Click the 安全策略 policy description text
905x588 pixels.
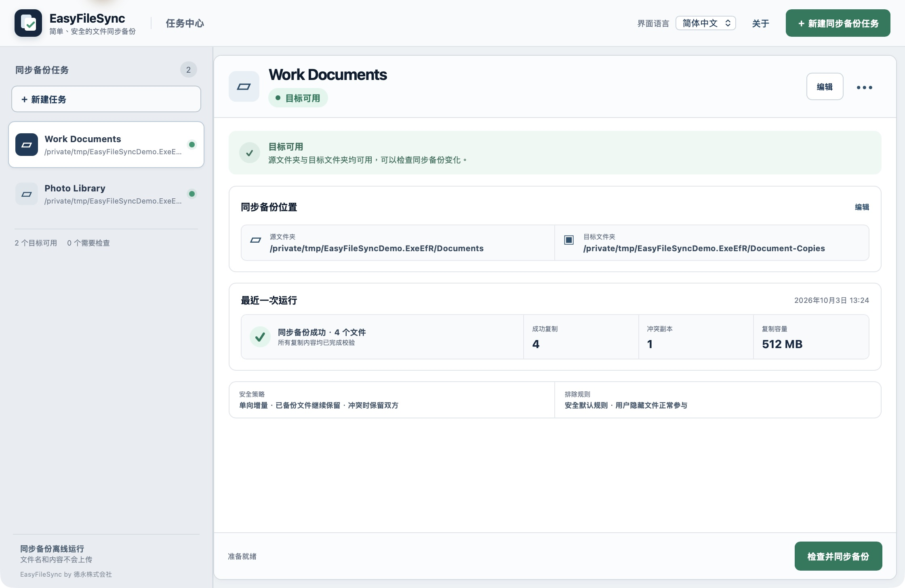319,405
